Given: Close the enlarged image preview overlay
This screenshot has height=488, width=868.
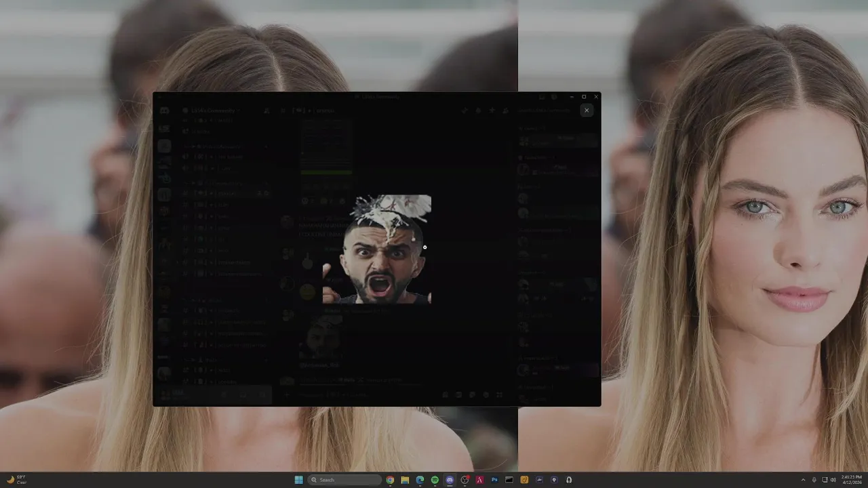Looking at the screenshot, I should 587,110.
